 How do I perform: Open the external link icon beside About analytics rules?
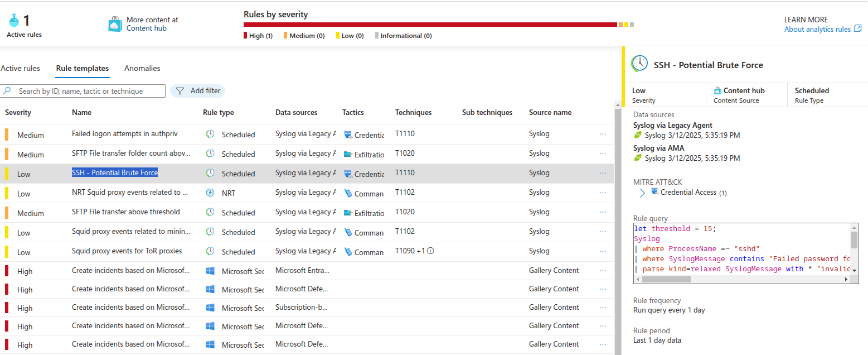pos(857,29)
